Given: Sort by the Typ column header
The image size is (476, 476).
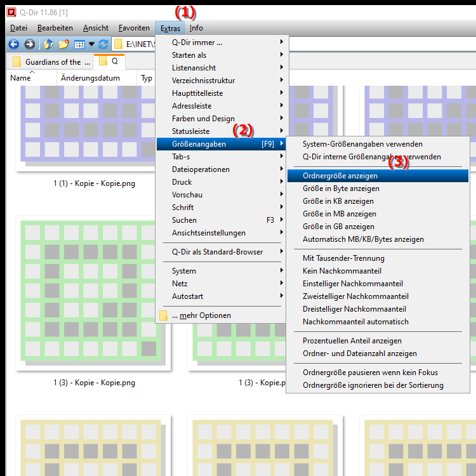Looking at the screenshot, I should (x=147, y=78).
